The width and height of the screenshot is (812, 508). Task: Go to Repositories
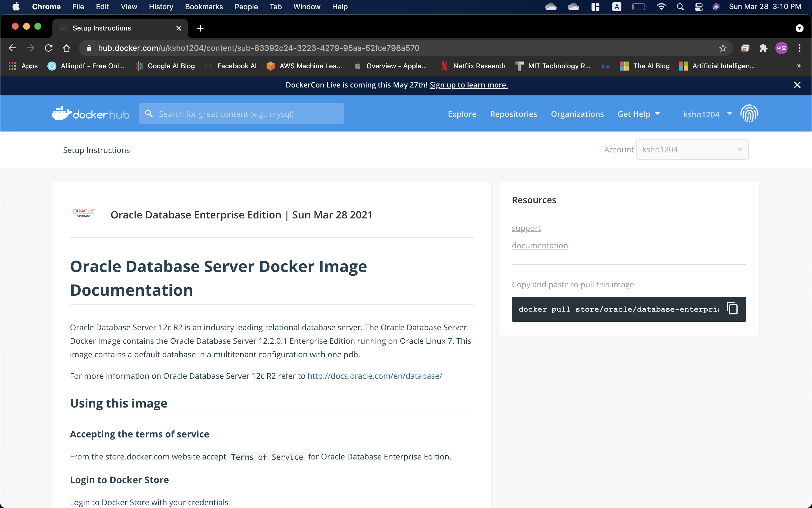click(x=513, y=114)
